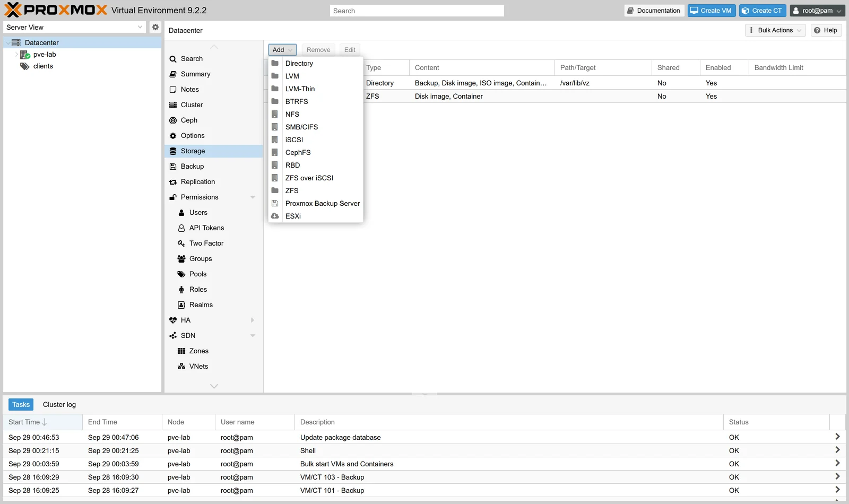This screenshot has width=849, height=504.
Task: Open Users via its person icon
Action: click(x=181, y=213)
